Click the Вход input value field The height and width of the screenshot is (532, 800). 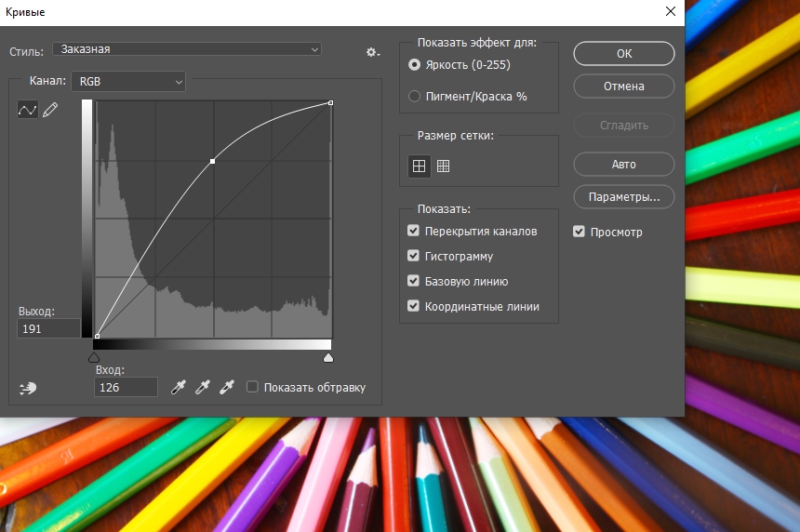click(x=126, y=387)
